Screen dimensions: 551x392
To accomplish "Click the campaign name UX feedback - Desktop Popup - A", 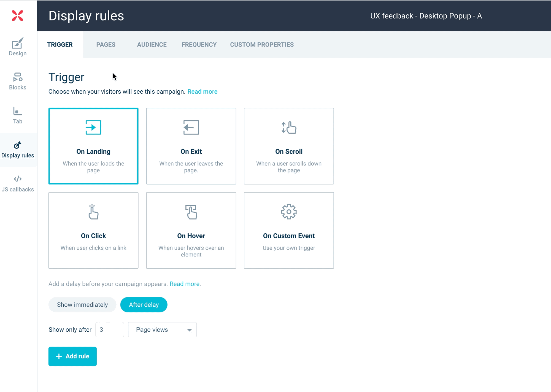I will click(x=426, y=16).
